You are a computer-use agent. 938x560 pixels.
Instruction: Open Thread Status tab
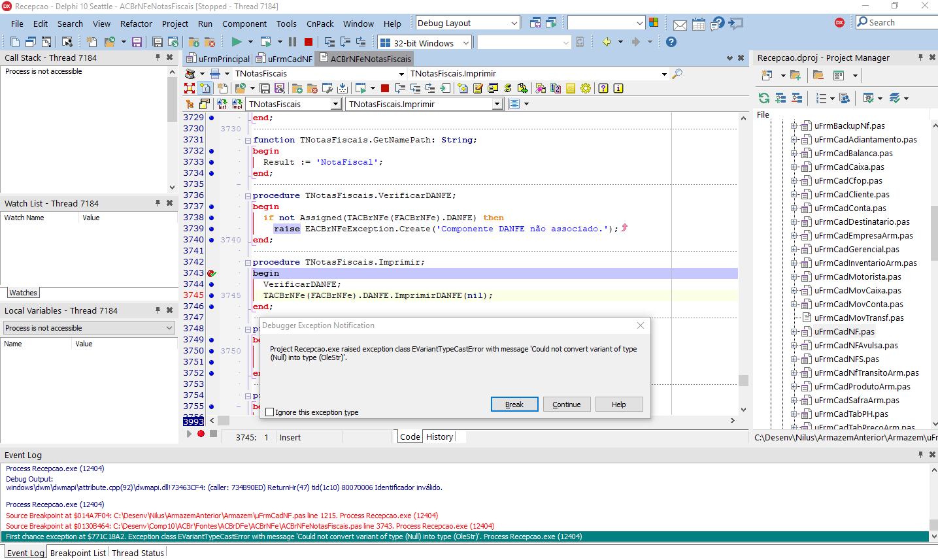coord(138,553)
